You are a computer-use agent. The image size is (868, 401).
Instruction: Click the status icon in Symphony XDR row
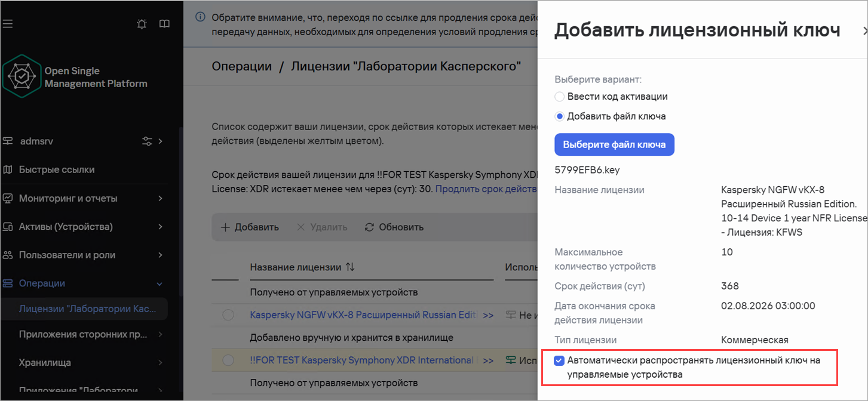click(510, 360)
